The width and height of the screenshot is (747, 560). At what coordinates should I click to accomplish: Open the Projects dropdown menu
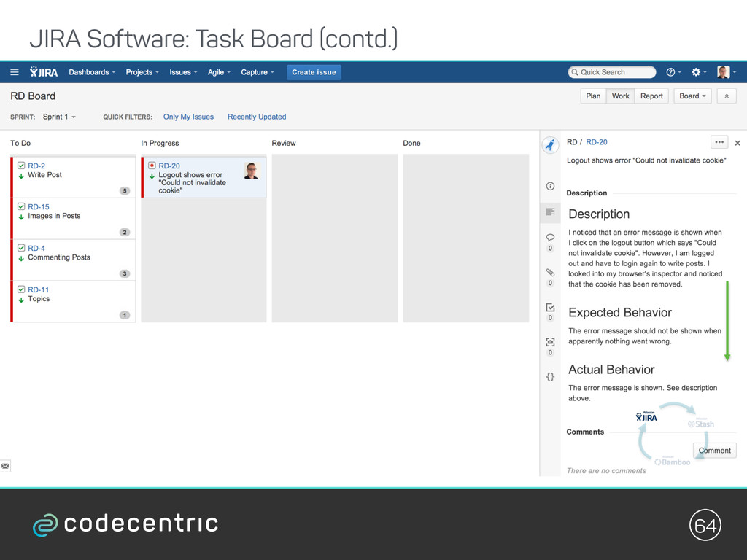pyautogui.click(x=142, y=72)
